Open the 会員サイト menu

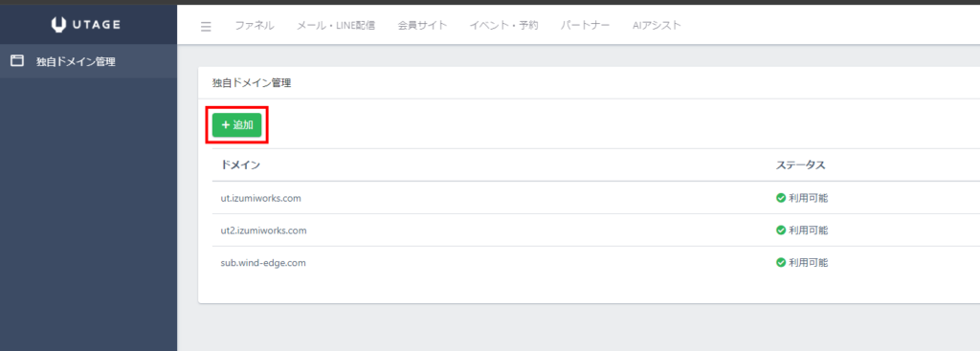(x=422, y=26)
